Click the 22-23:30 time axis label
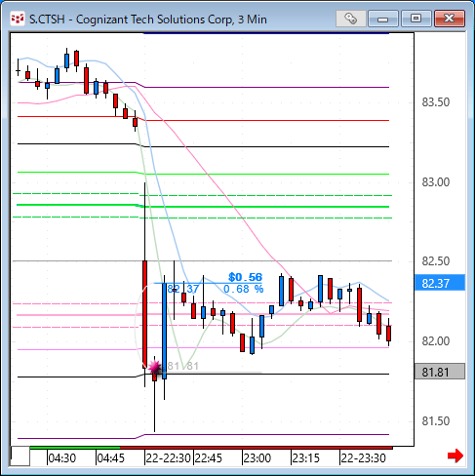This screenshot has height=476, width=475. [x=363, y=458]
